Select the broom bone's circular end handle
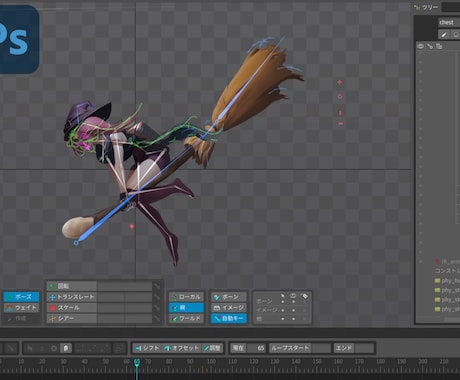This screenshot has height=380, width=460. [76, 243]
